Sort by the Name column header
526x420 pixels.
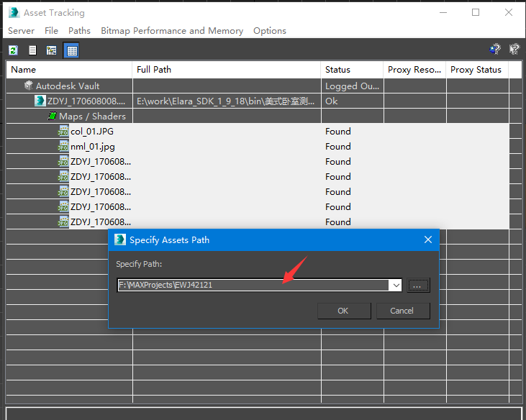[x=69, y=69]
